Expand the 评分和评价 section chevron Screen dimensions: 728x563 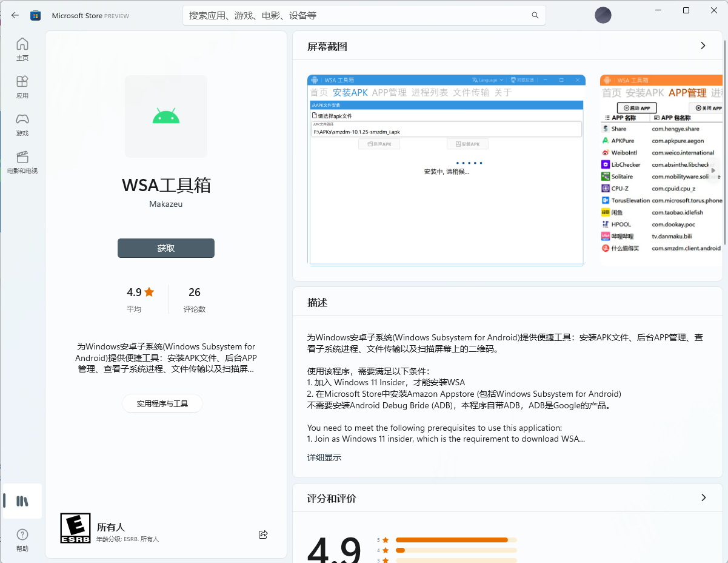pos(703,497)
